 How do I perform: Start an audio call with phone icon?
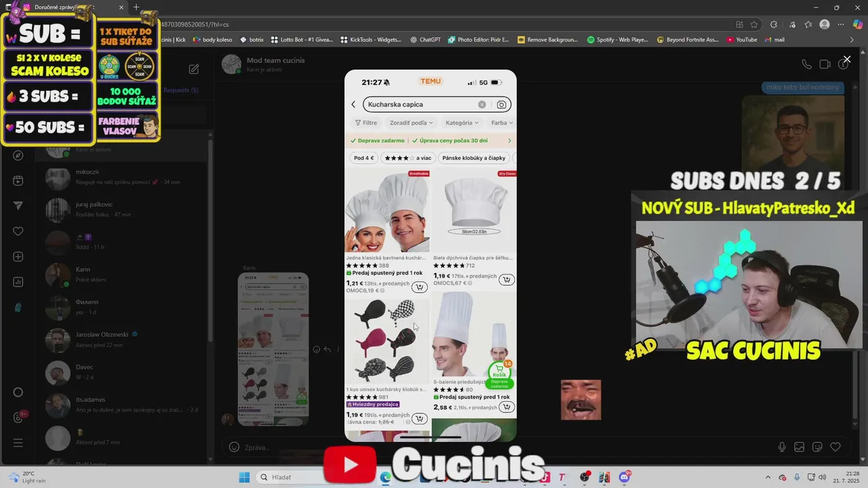pos(806,64)
